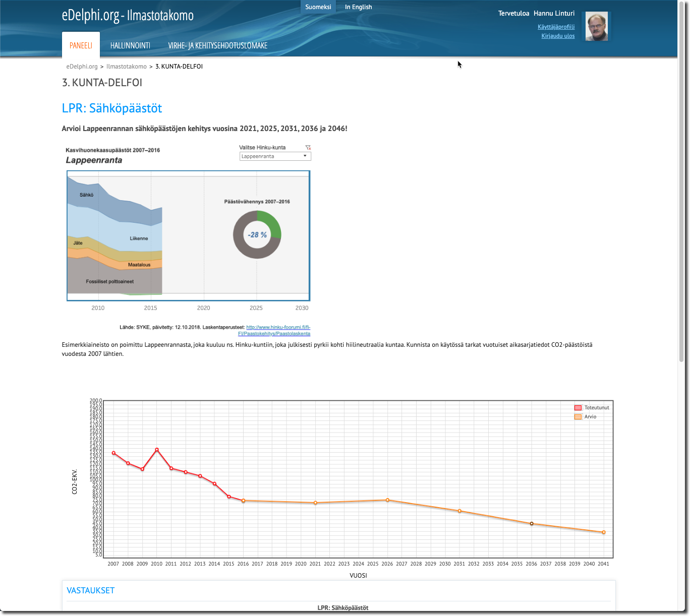
Task: Open the PANEELI tab
Action: (81, 45)
